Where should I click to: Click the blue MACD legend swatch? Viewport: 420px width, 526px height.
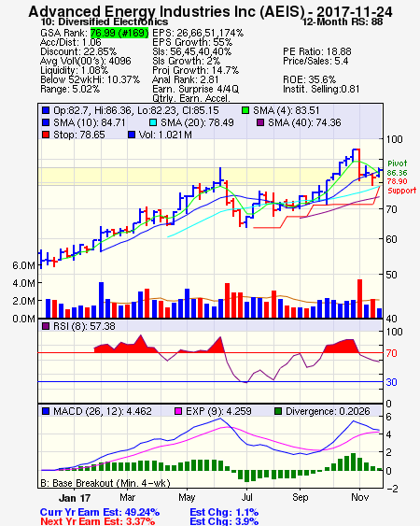46,411
